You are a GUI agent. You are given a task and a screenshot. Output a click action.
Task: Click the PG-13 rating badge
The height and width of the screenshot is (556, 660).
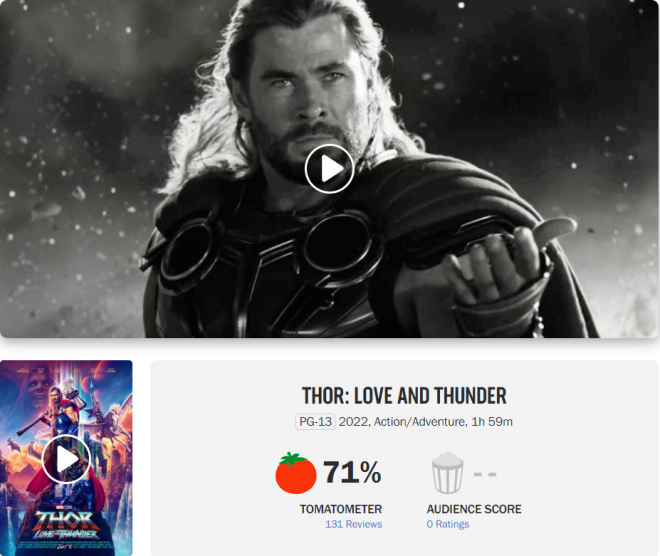[x=315, y=422]
